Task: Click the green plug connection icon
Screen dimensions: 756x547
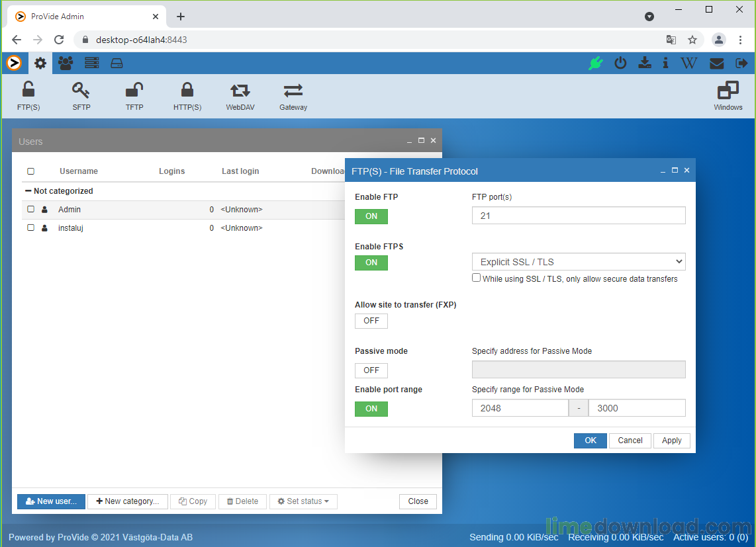Action: tap(596, 63)
